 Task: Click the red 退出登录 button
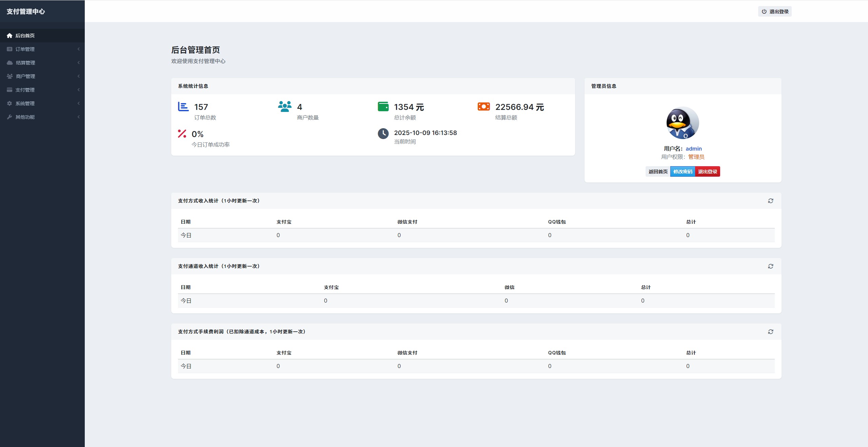[707, 172]
